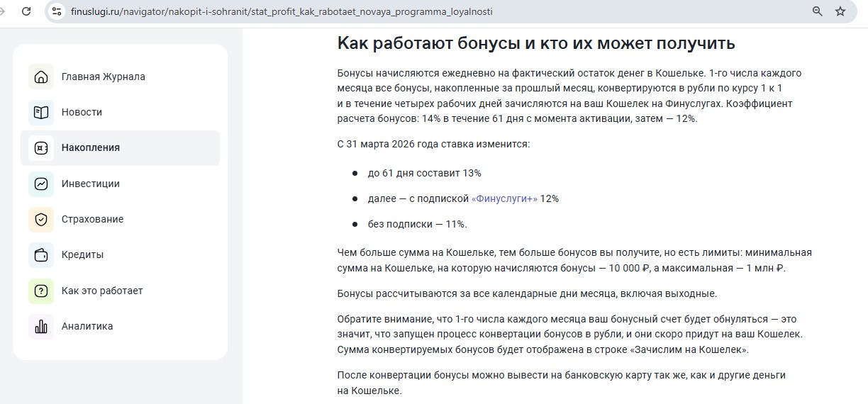Click the Накопления section icon in sidebar
This screenshot has width=868, height=404.
(41, 148)
